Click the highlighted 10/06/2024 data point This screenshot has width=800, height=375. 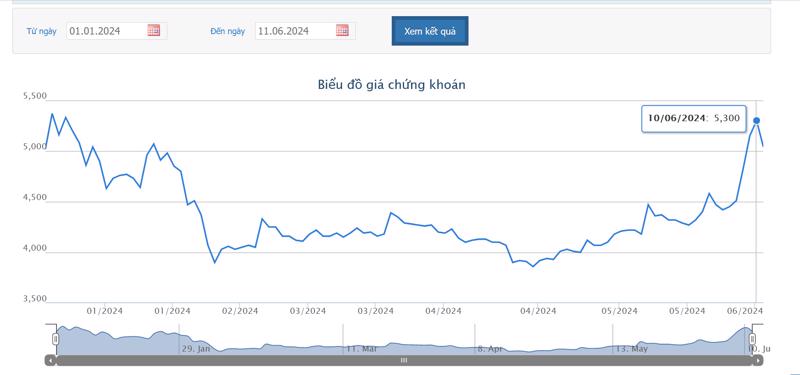757,120
